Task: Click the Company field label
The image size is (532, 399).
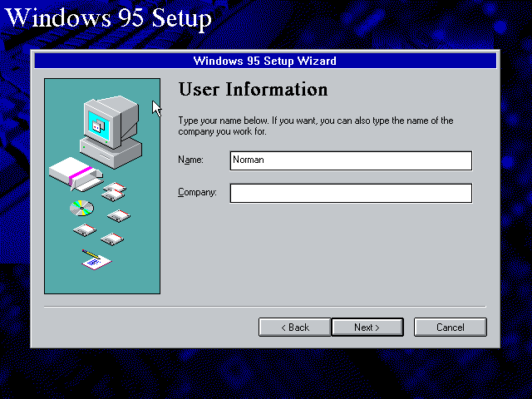Action: click(197, 192)
